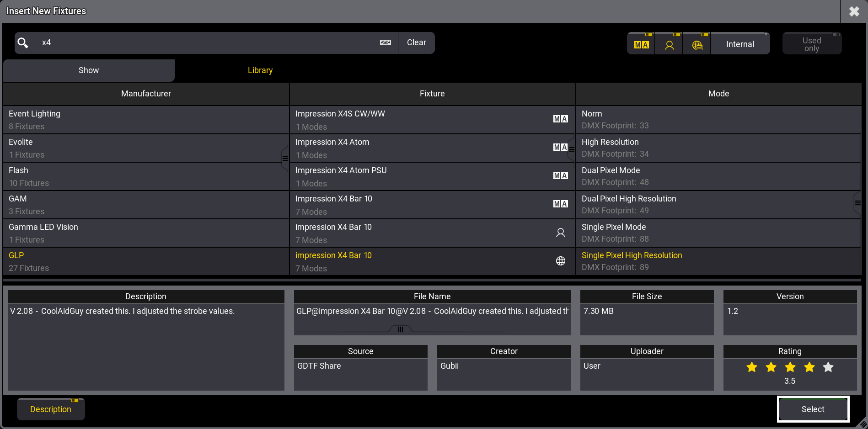Toggle the GDTF Share globe filter
Image resolution: width=868 pixels, height=429 pixels.
tap(697, 44)
